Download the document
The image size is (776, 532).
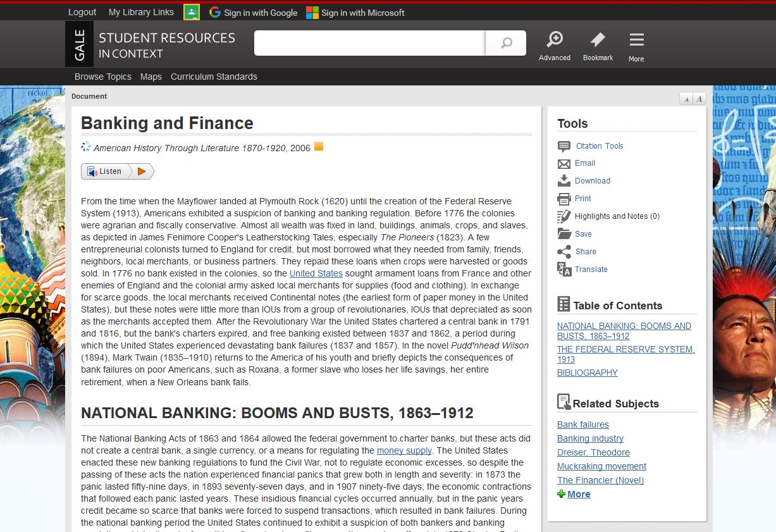click(x=593, y=181)
